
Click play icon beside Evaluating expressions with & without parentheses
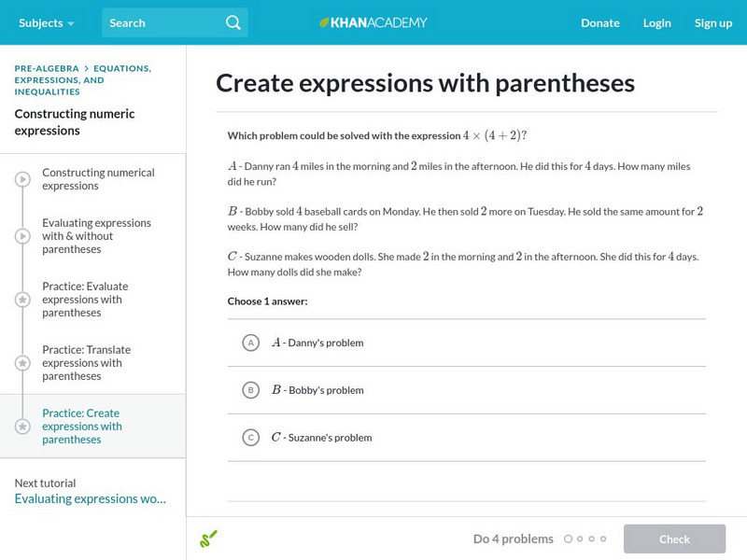(22, 236)
